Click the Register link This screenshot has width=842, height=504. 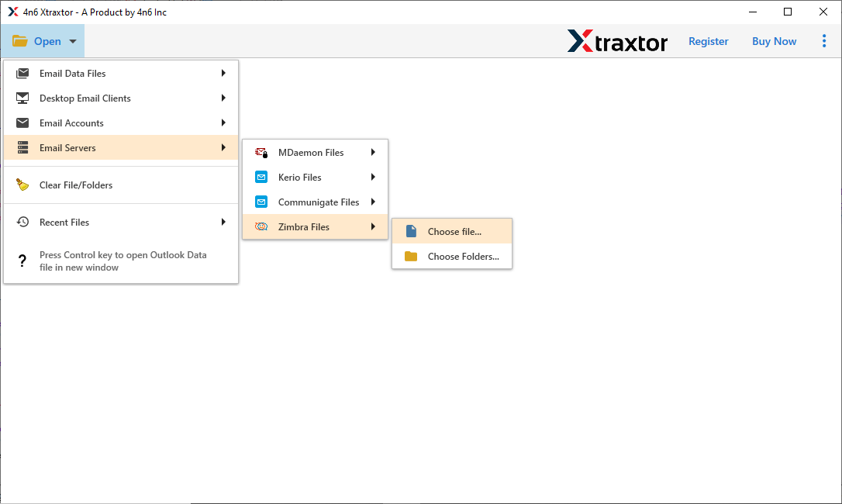[709, 41]
